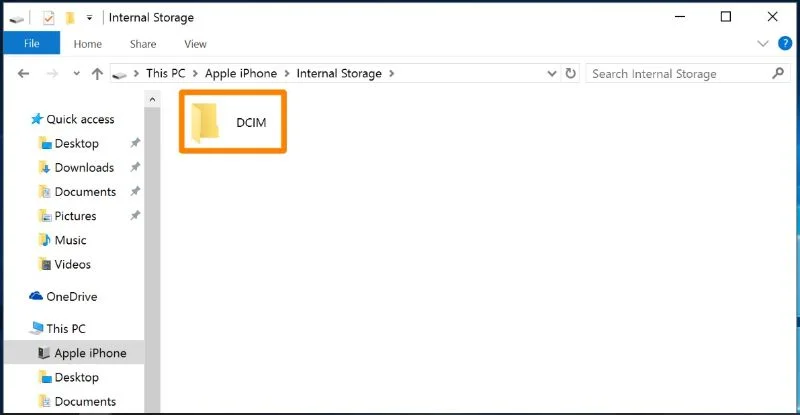
Task: Open Quick Access Toolbar customize dropdown
Action: pyautogui.click(x=89, y=18)
